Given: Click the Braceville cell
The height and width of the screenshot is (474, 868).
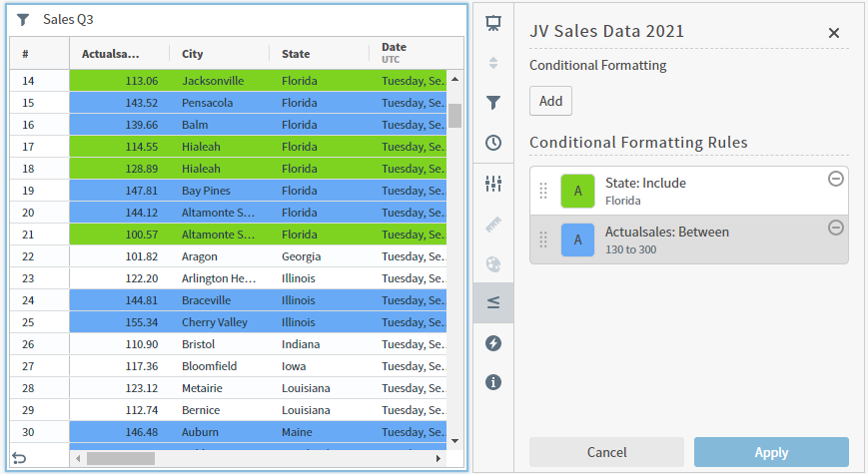Looking at the screenshot, I should click(x=219, y=300).
